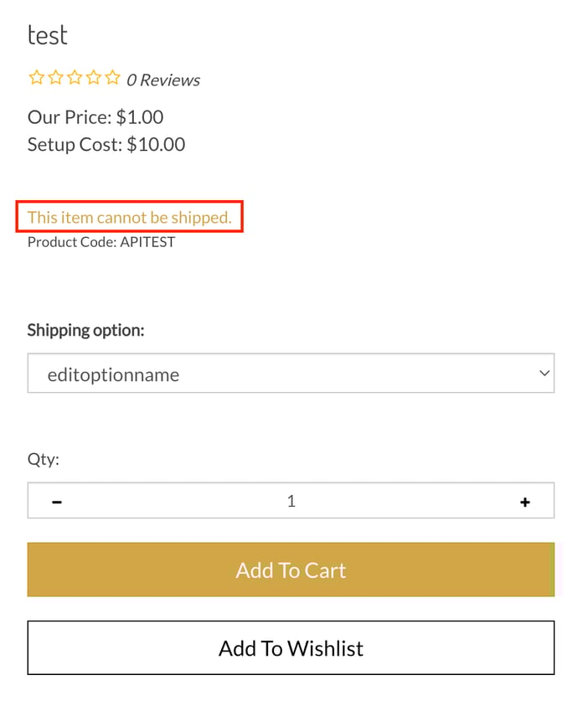Click the Product Code APITEST text
Screen dimensions: 588x701
[x=101, y=243]
